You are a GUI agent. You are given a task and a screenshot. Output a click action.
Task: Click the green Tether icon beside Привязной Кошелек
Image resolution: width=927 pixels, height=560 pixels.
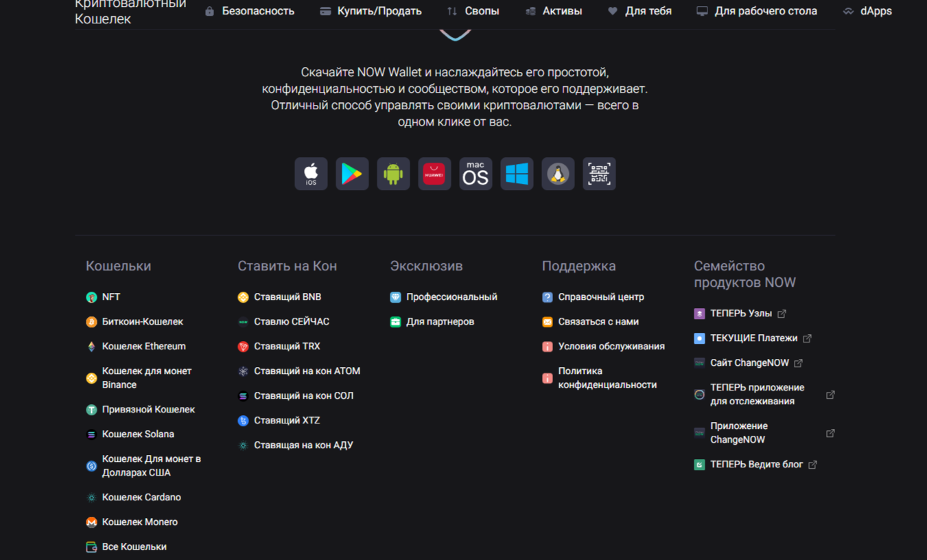pos(91,410)
